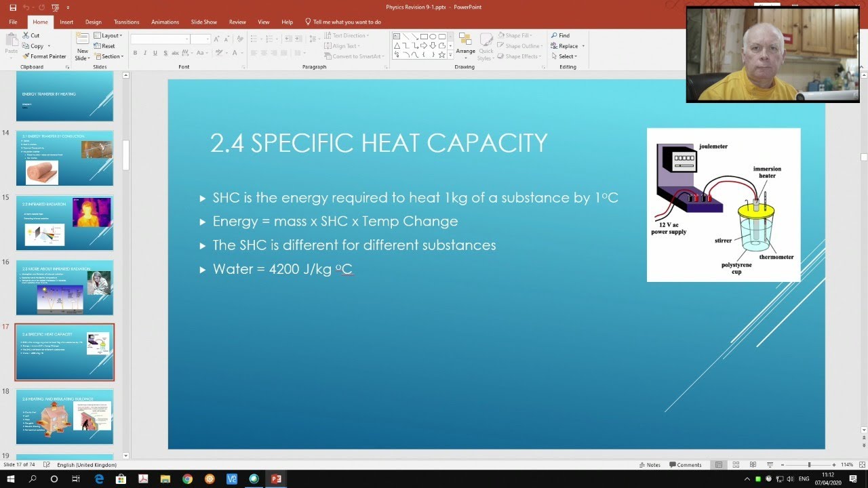Click the Tell me what you want to do box

[x=343, y=22]
